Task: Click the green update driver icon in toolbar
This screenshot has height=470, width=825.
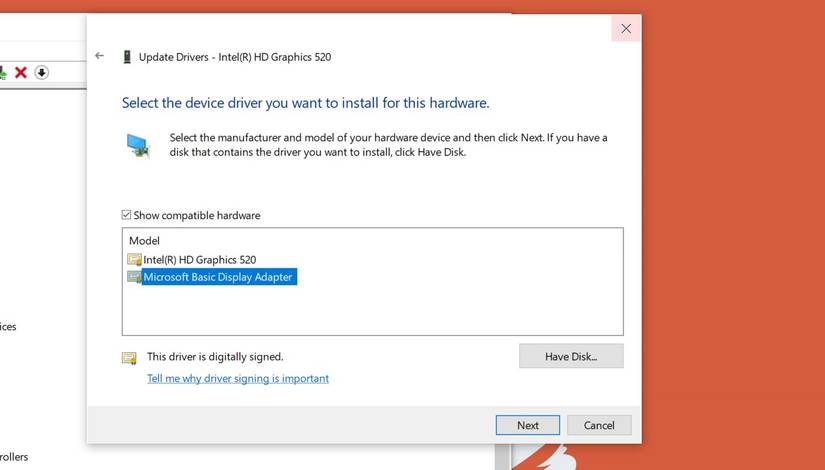Action: (x=3, y=72)
